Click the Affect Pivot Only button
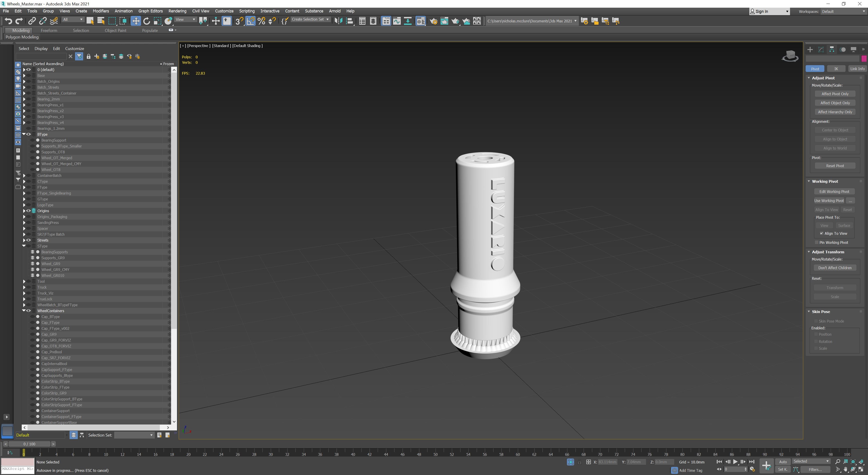 (x=835, y=94)
